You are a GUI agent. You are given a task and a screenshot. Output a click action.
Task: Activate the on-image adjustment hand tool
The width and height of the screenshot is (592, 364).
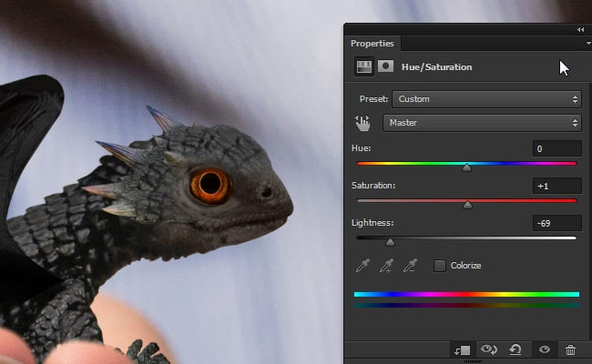click(x=362, y=123)
